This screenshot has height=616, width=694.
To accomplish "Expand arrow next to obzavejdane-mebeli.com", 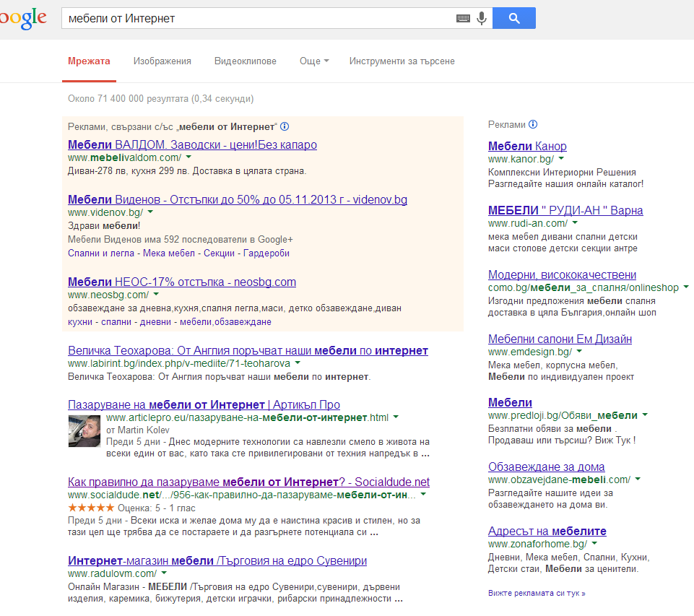I will coord(638,480).
